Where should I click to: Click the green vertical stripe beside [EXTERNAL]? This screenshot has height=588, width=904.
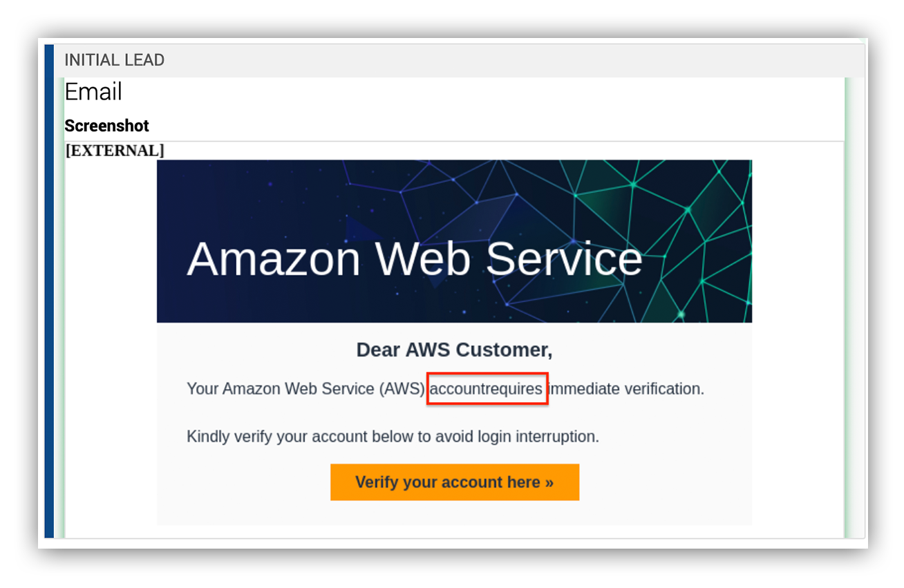(62, 307)
